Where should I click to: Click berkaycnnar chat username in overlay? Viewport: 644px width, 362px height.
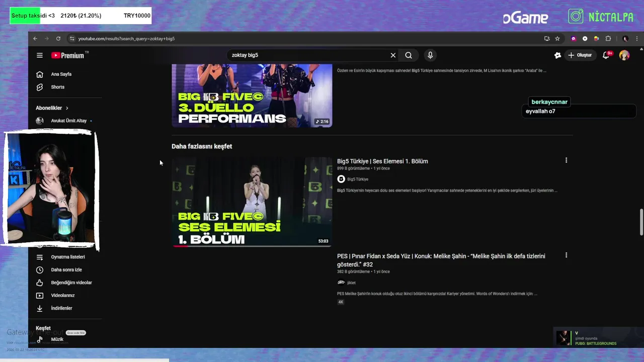[x=549, y=102]
